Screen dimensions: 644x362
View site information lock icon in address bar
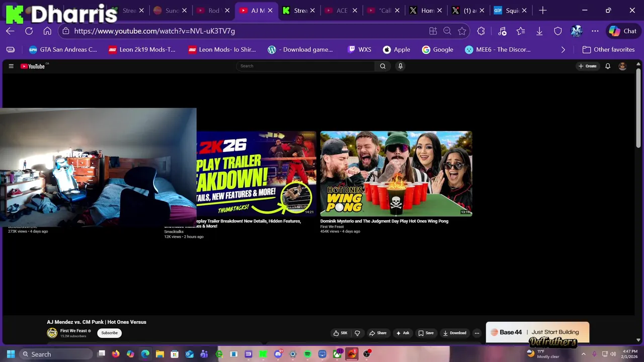(66, 31)
